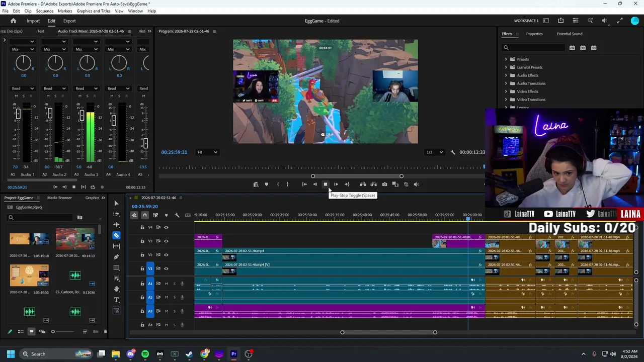Image resolution: width=644 pixels, height=362 pixels.
Task: Select the Selection arrow tool
Action: (x=116, y=203)
